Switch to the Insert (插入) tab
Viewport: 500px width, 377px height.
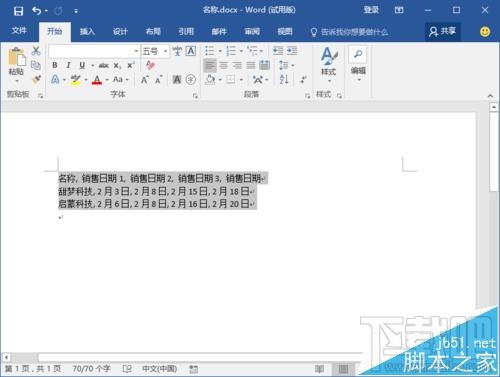tap(87, 32)
